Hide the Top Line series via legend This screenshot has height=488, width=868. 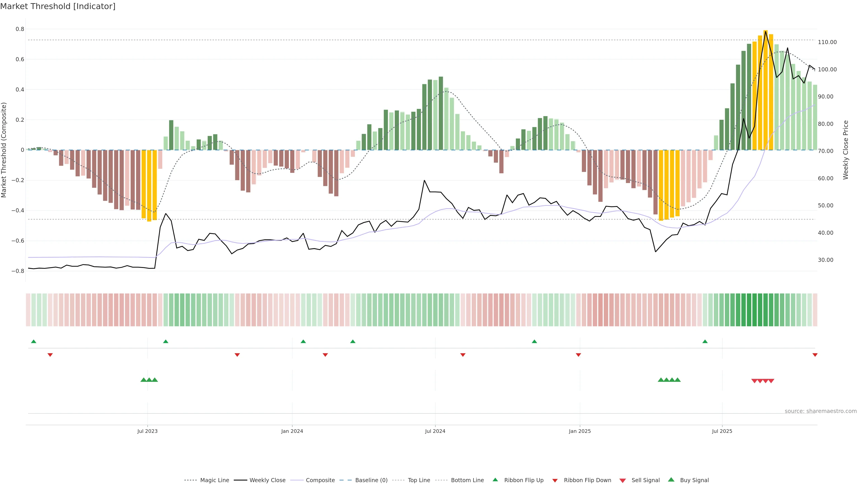[x=419, y=480]
